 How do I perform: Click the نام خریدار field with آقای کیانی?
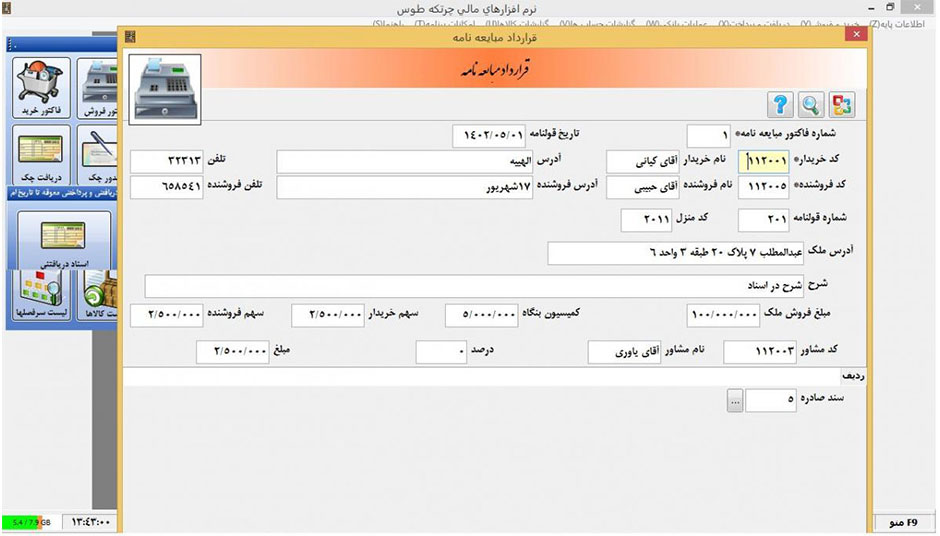643,162
